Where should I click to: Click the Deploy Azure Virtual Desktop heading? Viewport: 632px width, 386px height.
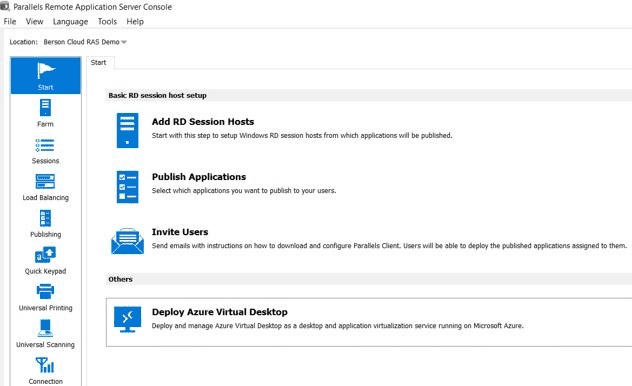click(x=220, y=312)
